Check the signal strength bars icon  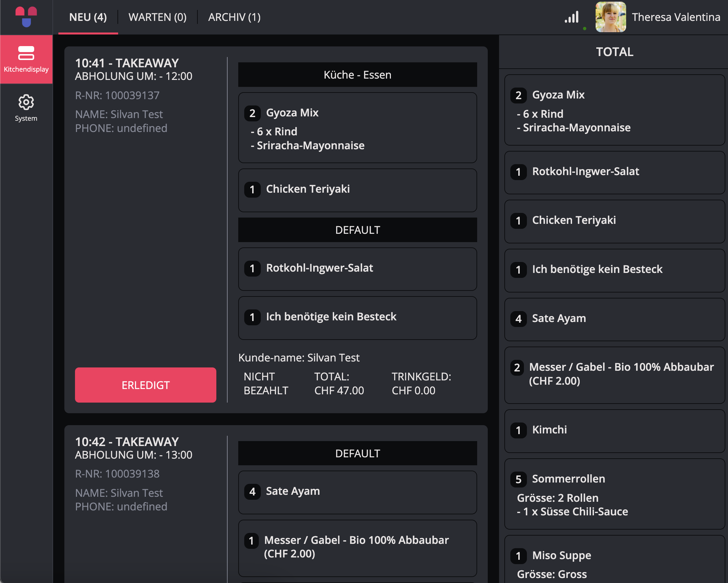(x=572, y=17)
